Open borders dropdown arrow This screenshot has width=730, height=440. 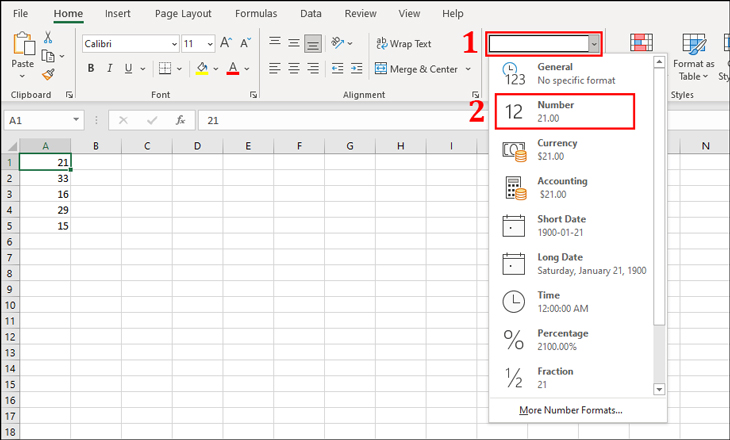point(179,69)
